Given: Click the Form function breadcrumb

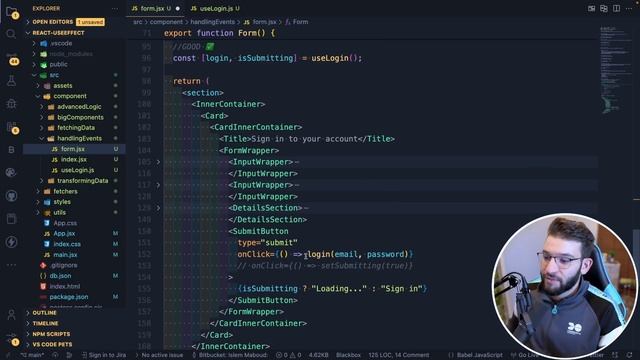Looking at the screenshot, I should (x=297, y=22).
